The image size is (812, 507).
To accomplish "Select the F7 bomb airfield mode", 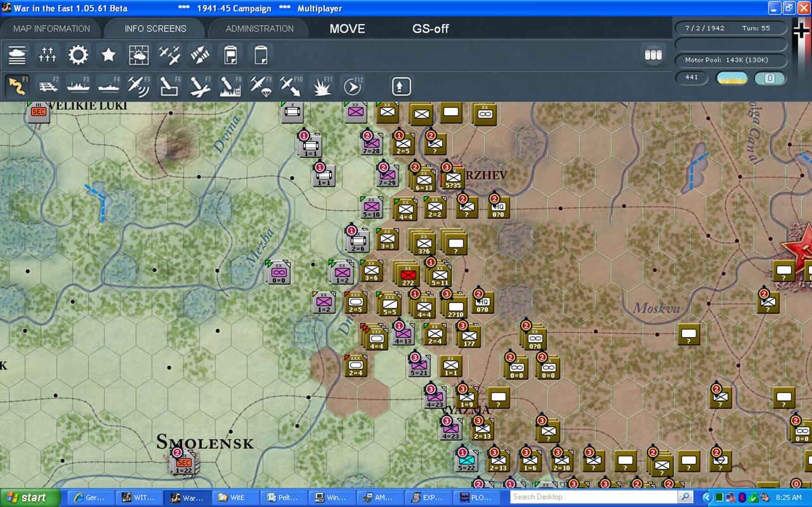I will (200, 86).
